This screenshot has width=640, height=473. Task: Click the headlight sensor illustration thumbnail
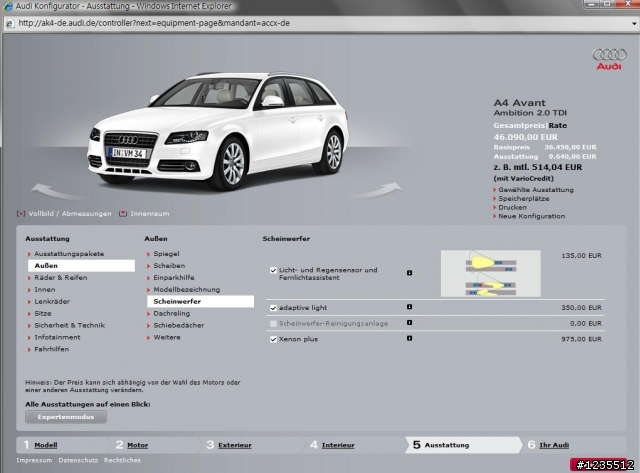coord(491,273)
